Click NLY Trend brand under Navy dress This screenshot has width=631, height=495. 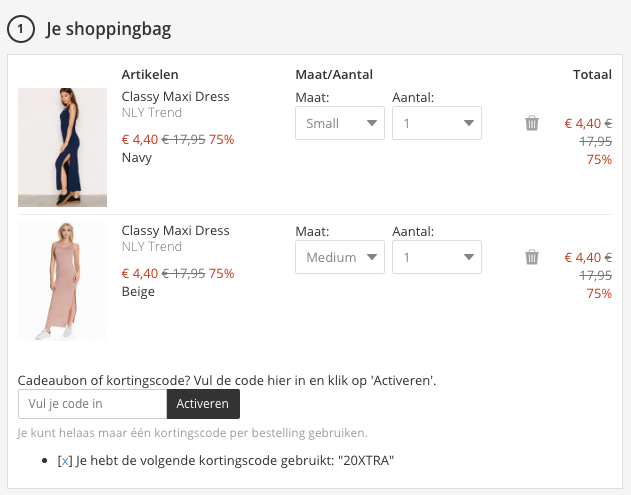point(151,113)
